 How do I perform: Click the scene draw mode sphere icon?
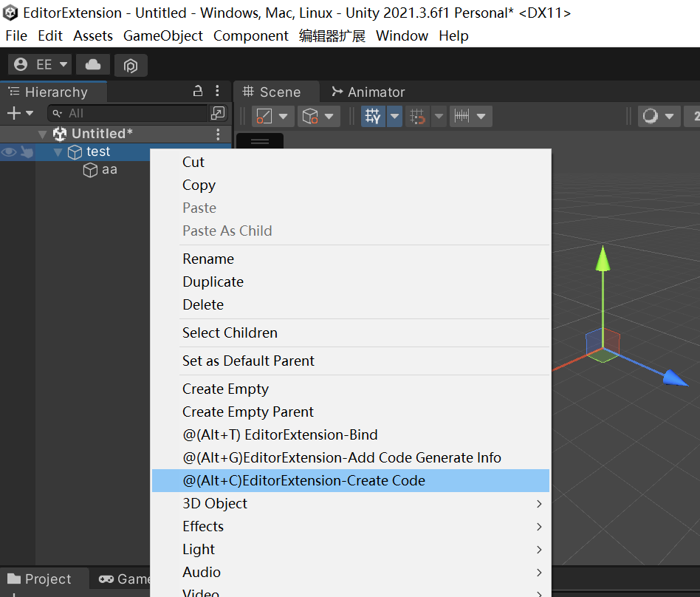[x=651, y=116]
